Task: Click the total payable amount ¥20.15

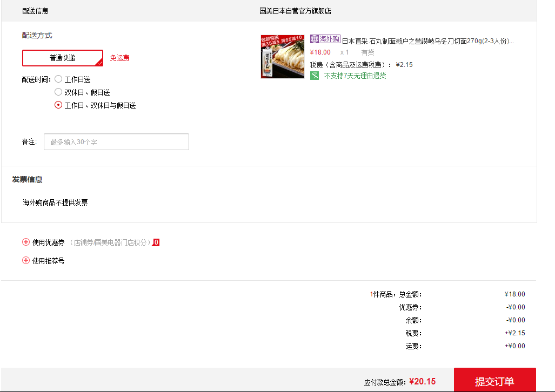Action: pos(422,381)
